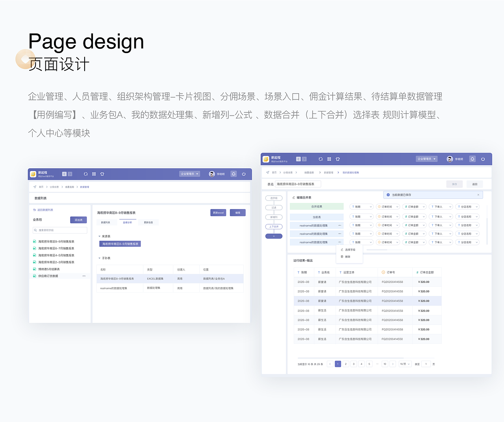Click the 返回 button in merge editor
Image resolution: width=504 pixels, height=422 pixels.
click(474, 184)
